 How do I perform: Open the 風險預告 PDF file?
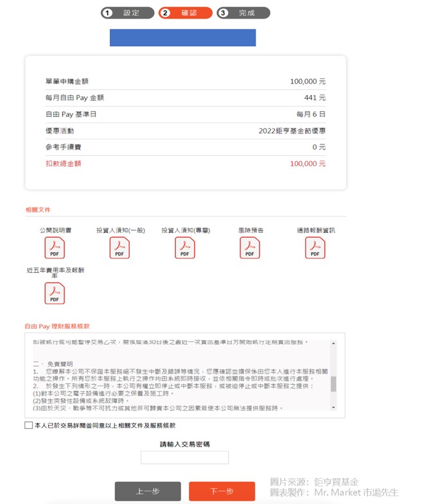[250, 247]
